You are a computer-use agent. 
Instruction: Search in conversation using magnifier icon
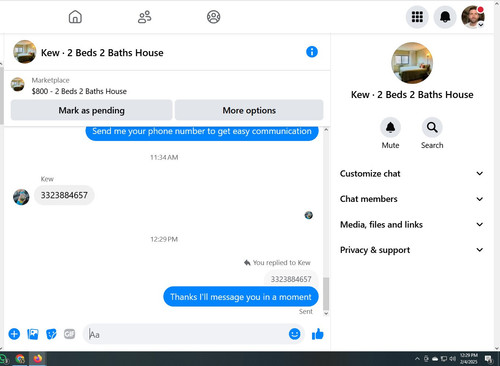[x=432, y=127]
